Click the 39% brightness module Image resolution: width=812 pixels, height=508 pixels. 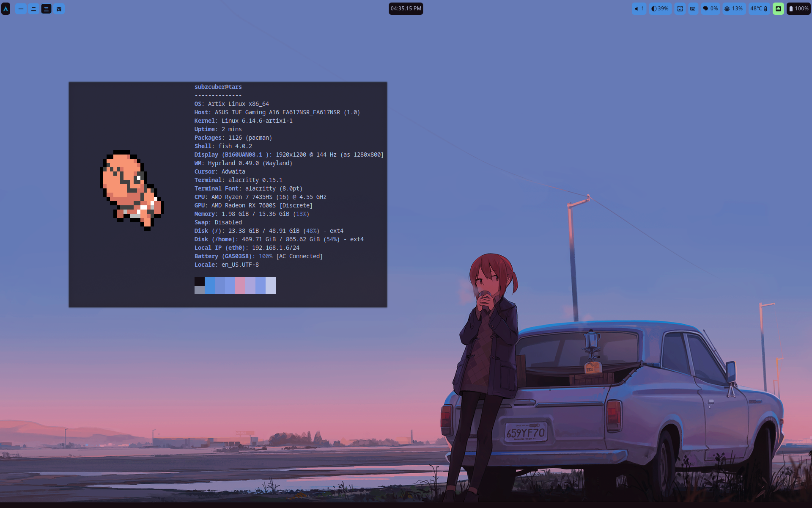(660, 8)
